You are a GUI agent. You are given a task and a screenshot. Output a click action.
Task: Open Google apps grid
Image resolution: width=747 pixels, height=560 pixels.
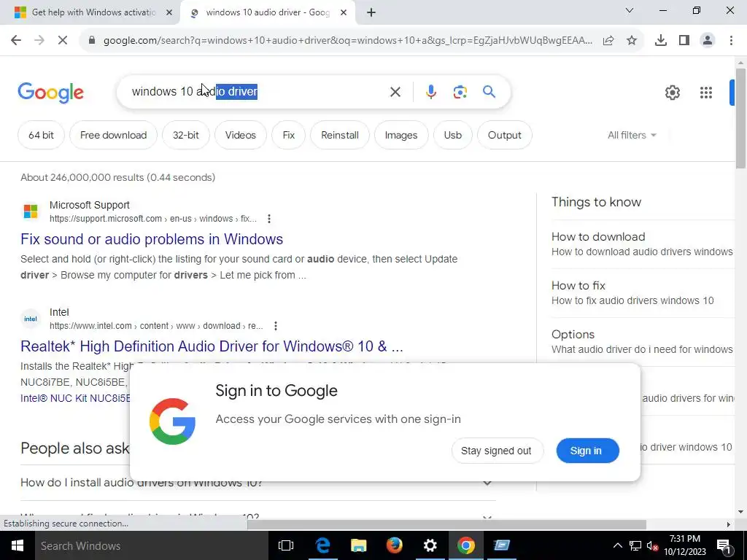coord(706,93)
